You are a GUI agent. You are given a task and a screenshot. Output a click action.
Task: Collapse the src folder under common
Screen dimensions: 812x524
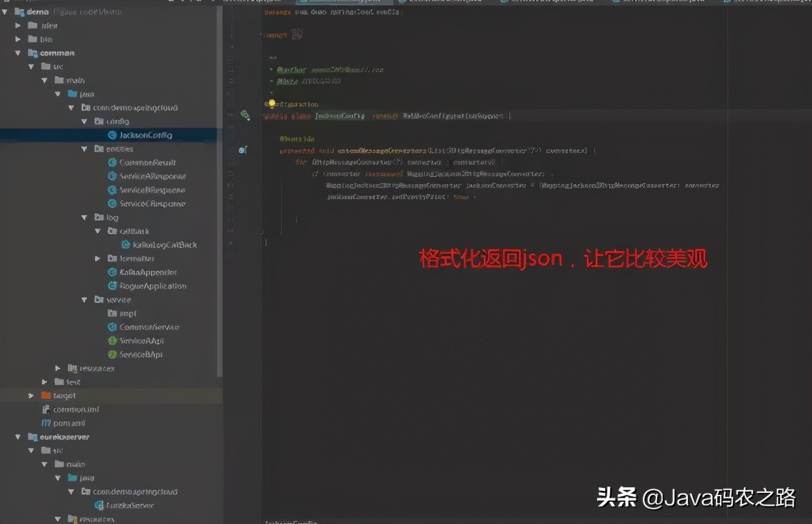[x=31, y=67]
